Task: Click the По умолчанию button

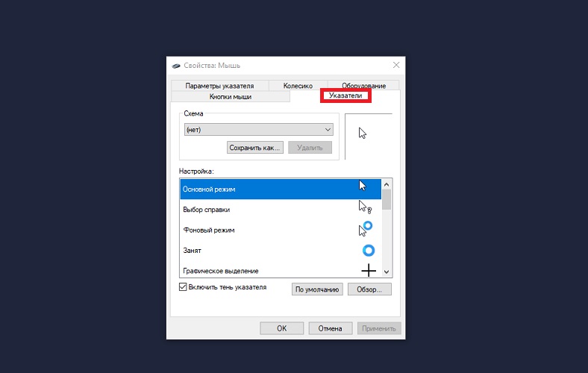Action: click(317, 289)
